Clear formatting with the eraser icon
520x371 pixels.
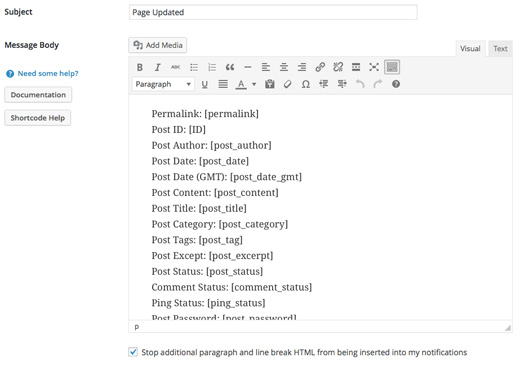(x=288, y=84)
